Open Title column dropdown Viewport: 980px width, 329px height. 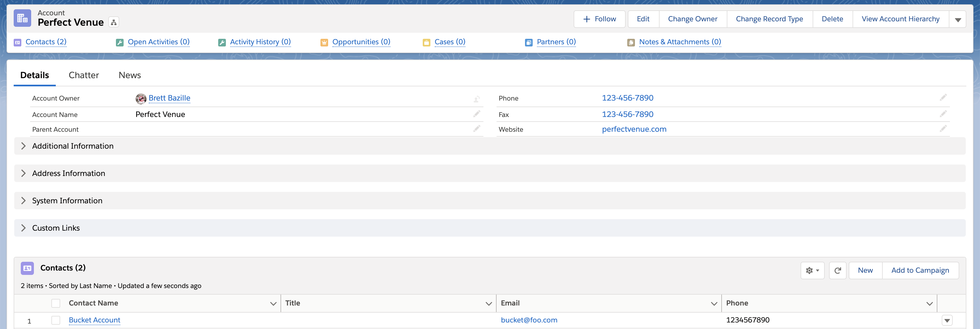pos(489,304)
